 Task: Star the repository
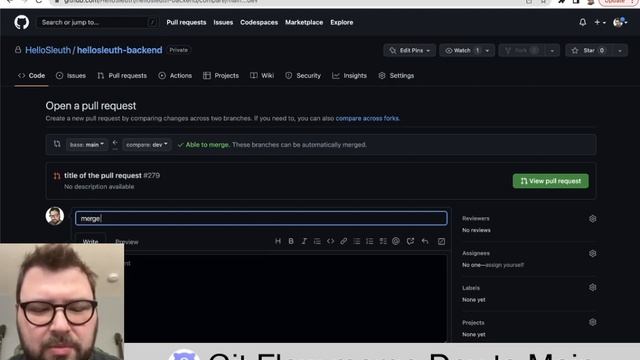(589, 51)
